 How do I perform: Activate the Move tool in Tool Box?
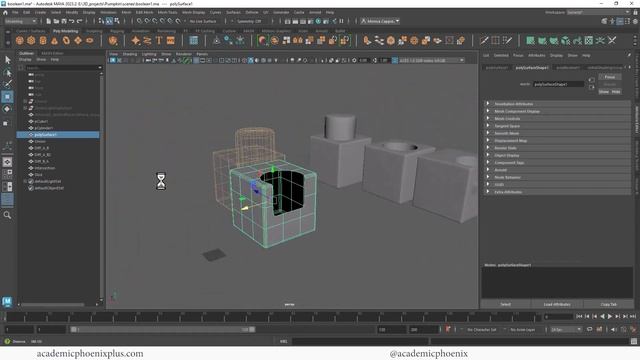click(7, 97)
